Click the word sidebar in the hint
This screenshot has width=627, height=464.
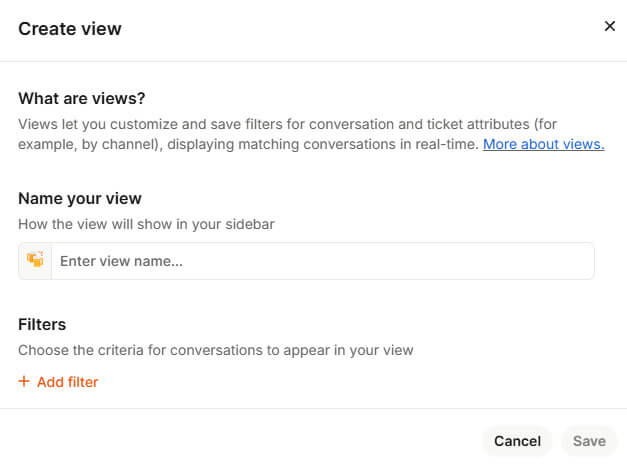click(x=250, y=224)
